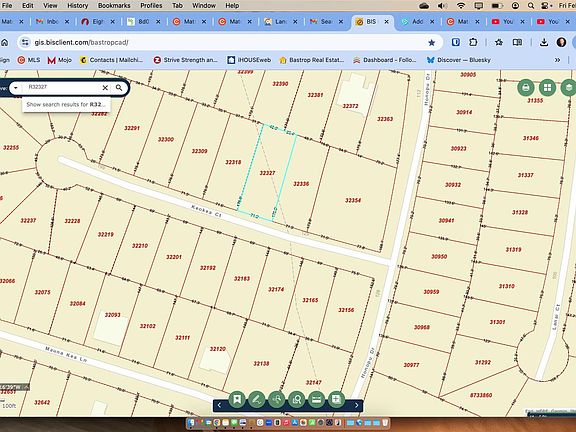Screen dimensions: 576x432
Task: Click the search magnifier in parcel search box
Action: click(x=119, y=88)
